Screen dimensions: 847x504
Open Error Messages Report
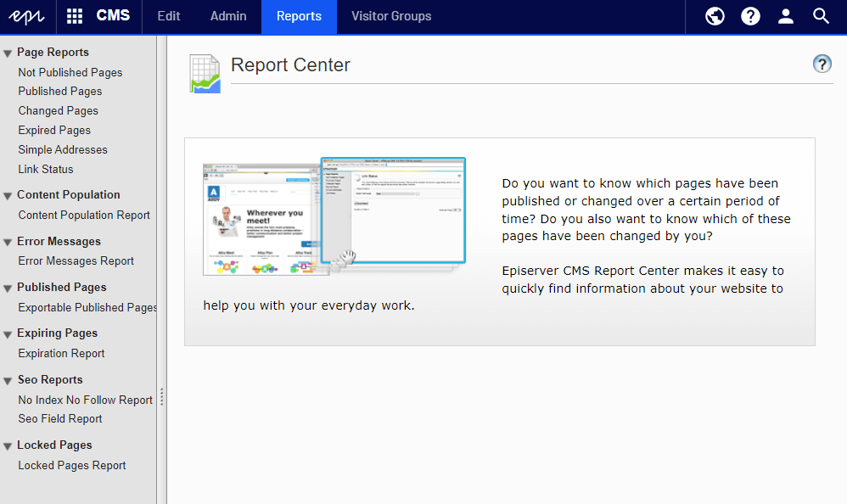click(76, 261)
